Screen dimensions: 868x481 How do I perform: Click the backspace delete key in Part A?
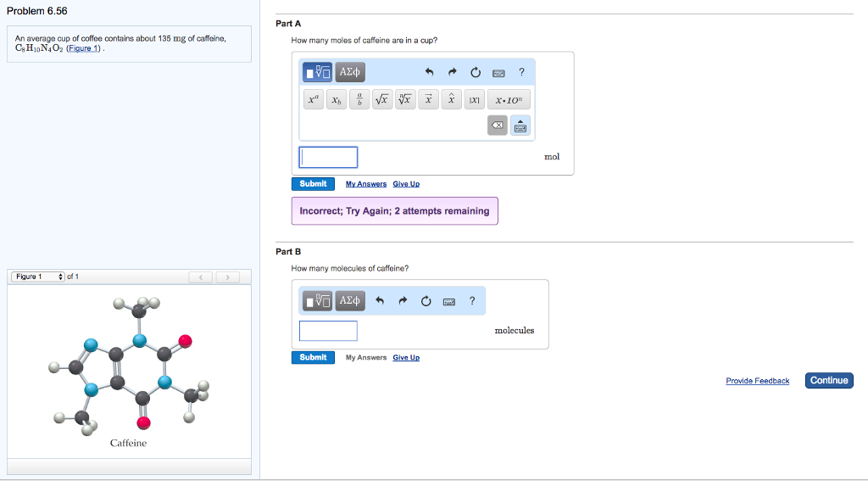(498, 126)
